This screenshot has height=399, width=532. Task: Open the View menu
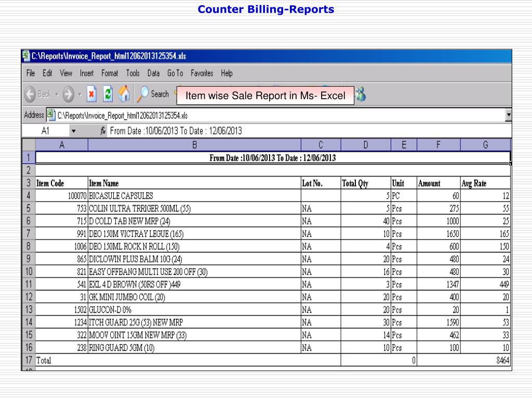click(66, 73)
